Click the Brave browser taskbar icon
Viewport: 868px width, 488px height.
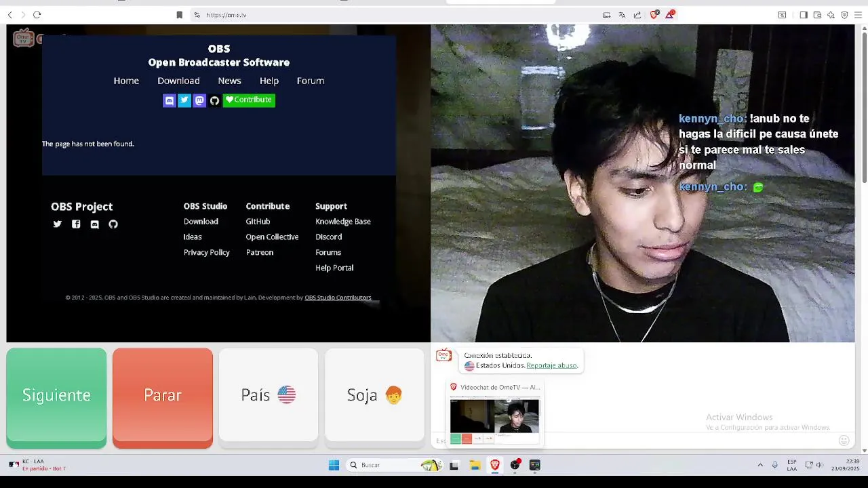point(495,465)
